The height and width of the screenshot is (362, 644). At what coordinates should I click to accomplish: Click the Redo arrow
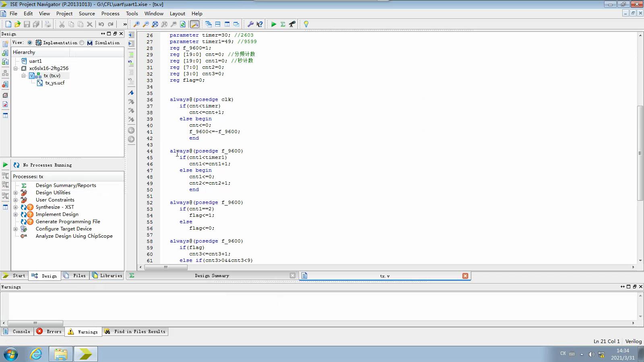111,24
